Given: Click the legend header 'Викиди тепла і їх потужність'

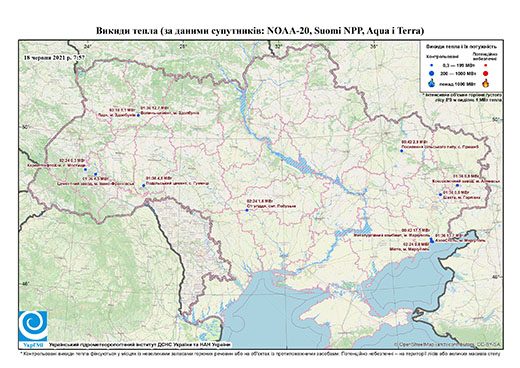Looking at the screenshot, I should point(461,47).
